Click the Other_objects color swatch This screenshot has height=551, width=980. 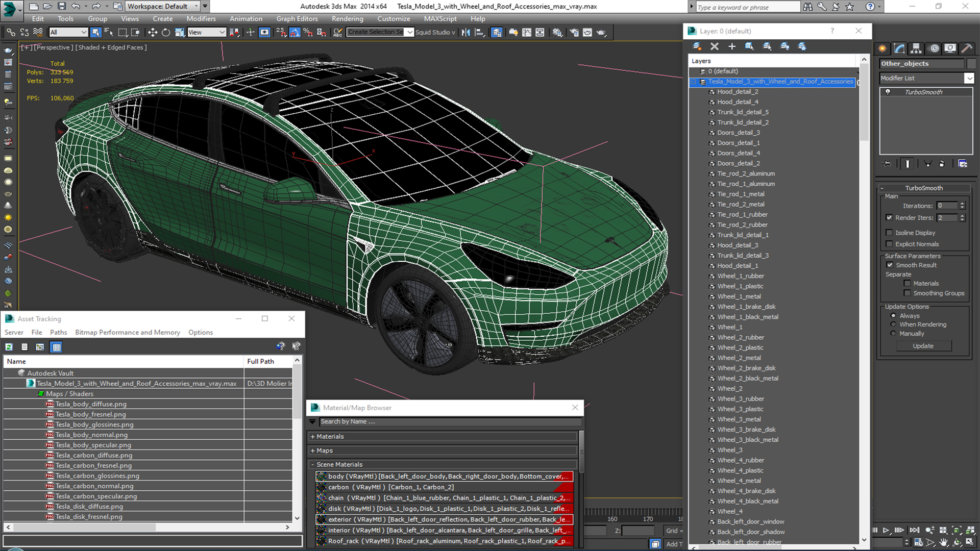coord(971,64)
